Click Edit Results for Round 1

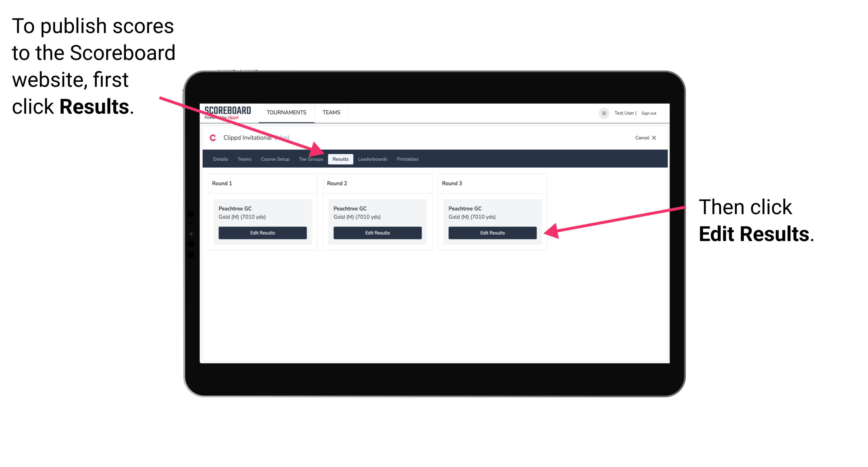[x=262, y=233]
